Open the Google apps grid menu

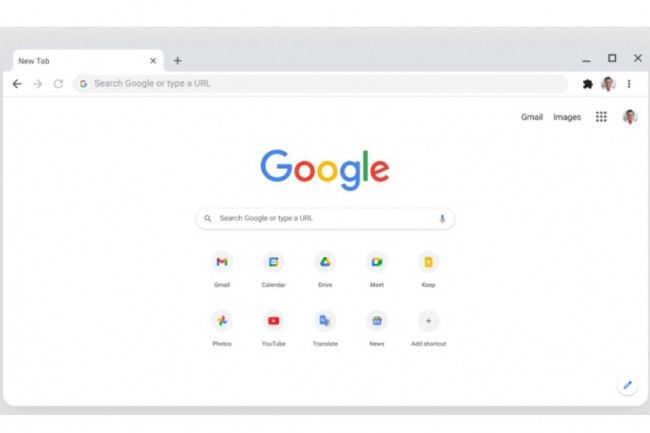pyautogui.click(x=601, y=117)
